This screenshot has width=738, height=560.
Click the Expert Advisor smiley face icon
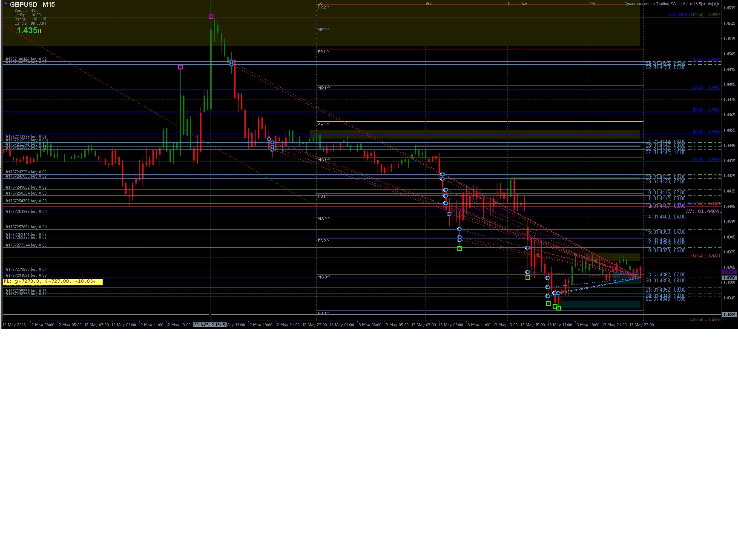coord(716,4)
